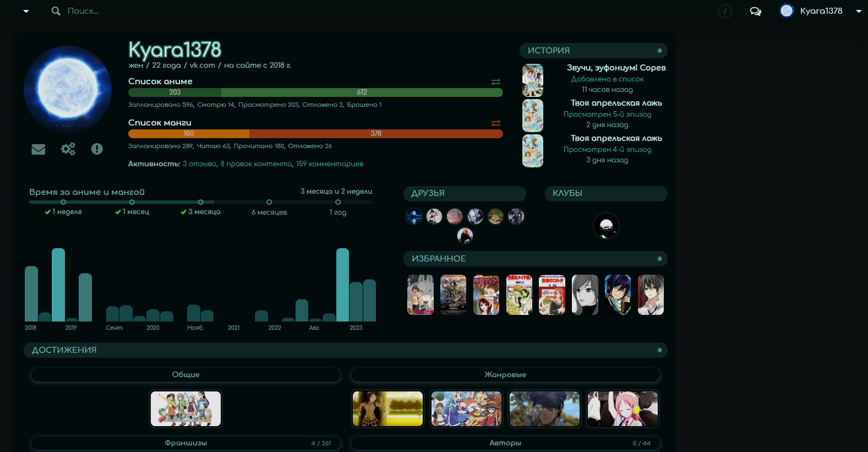868x452 pixels.
Task: Open Звучи, эуфониум history entry
Action: [616, 68]
